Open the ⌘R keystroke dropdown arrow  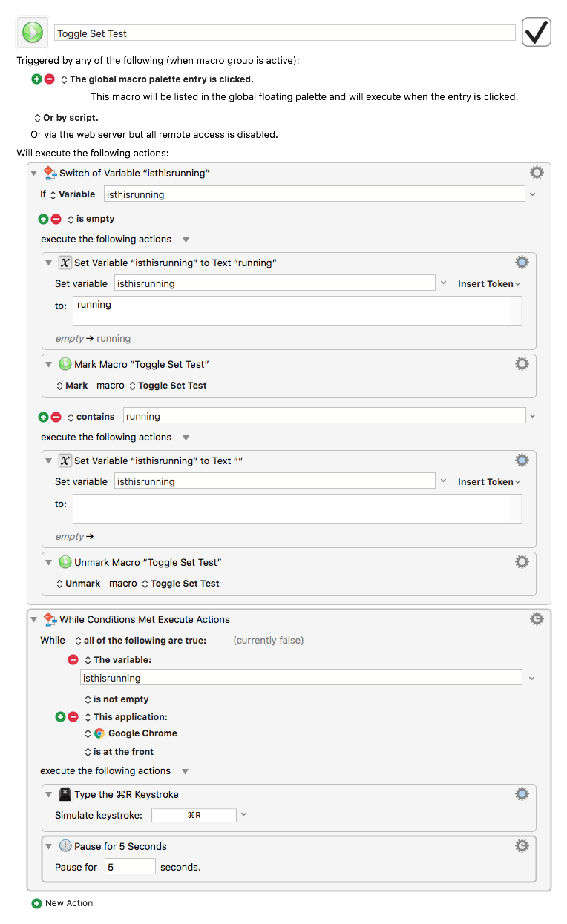click(x=244, y=814)
